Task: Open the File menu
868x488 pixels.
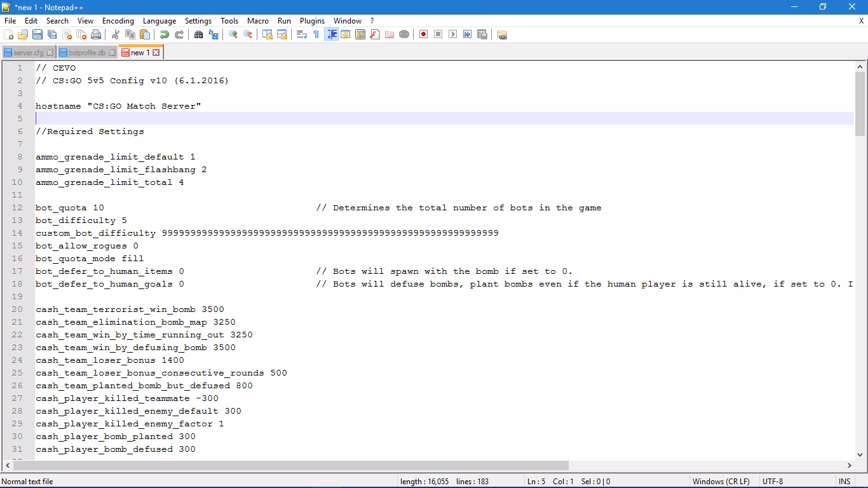Action: pos(10,21)
